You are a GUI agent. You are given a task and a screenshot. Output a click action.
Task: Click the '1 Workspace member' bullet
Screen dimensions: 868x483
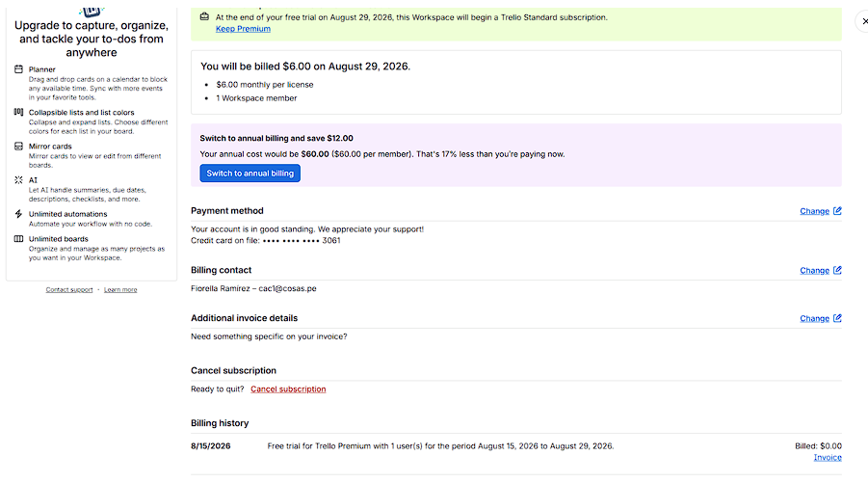click(256, 98)
